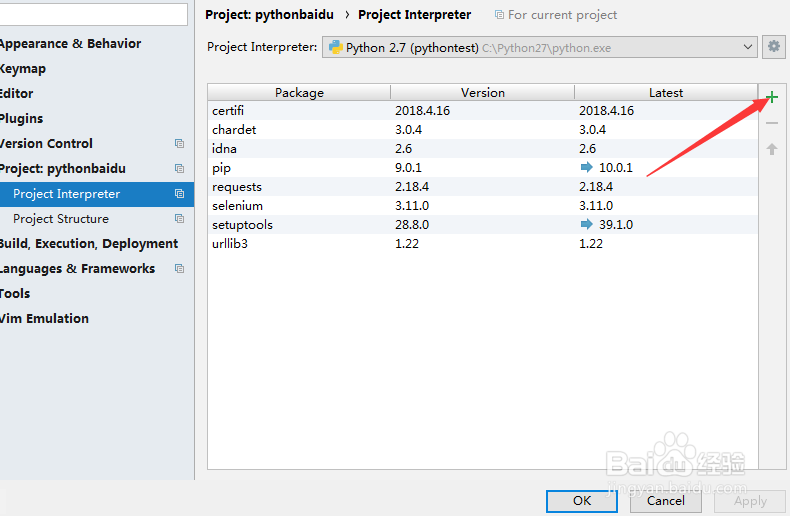This screenshot has width=790, height=516.
Task: Click the settings search field
Action: 94,14
